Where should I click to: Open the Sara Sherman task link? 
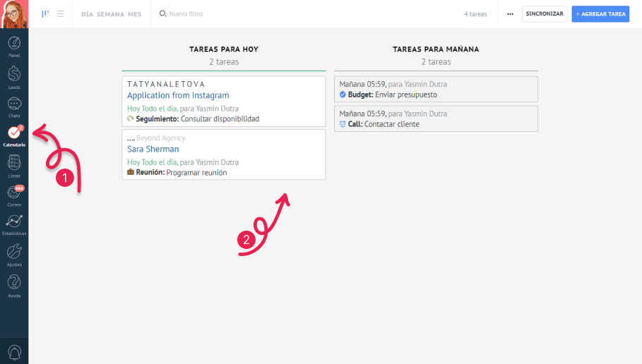[x=153, y=149]
